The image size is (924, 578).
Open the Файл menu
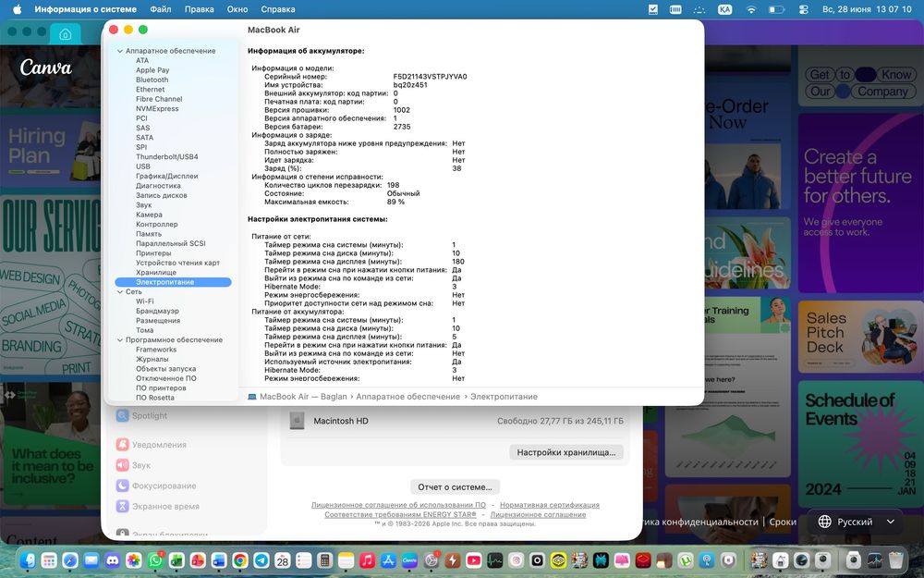click(160, 9)
